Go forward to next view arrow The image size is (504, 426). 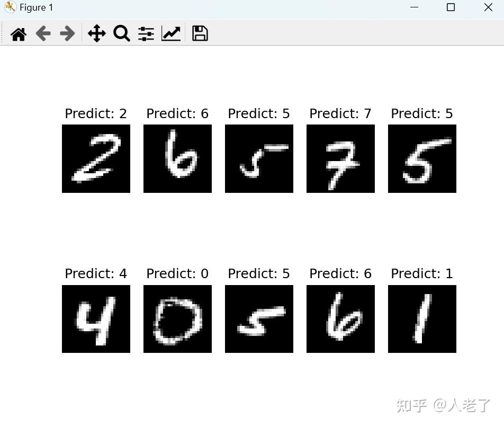[68, 33]
